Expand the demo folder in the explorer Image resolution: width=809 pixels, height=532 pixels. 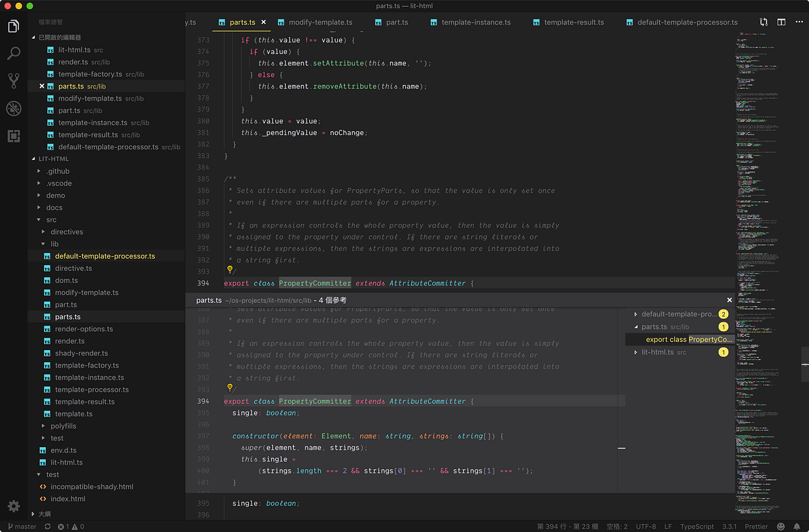55,195
